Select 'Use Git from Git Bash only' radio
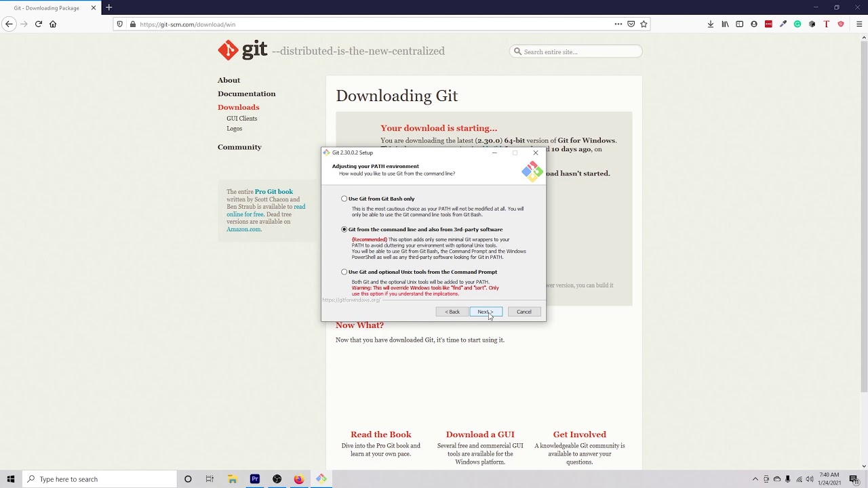The height and width of the screenshot is (488, 868). (344, 199)
